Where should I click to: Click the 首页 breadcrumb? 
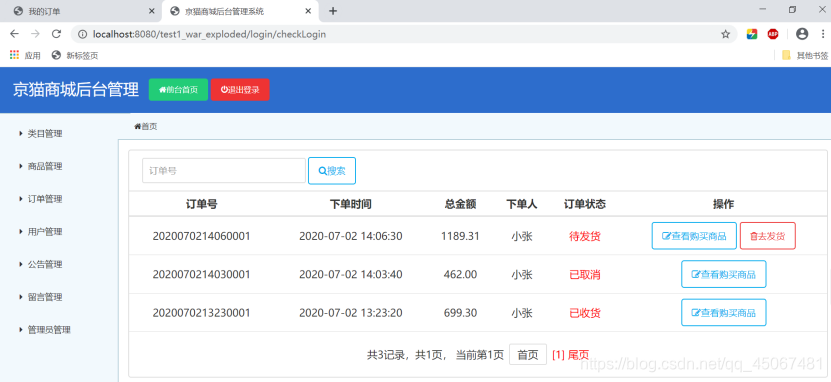tap(146, 127)
